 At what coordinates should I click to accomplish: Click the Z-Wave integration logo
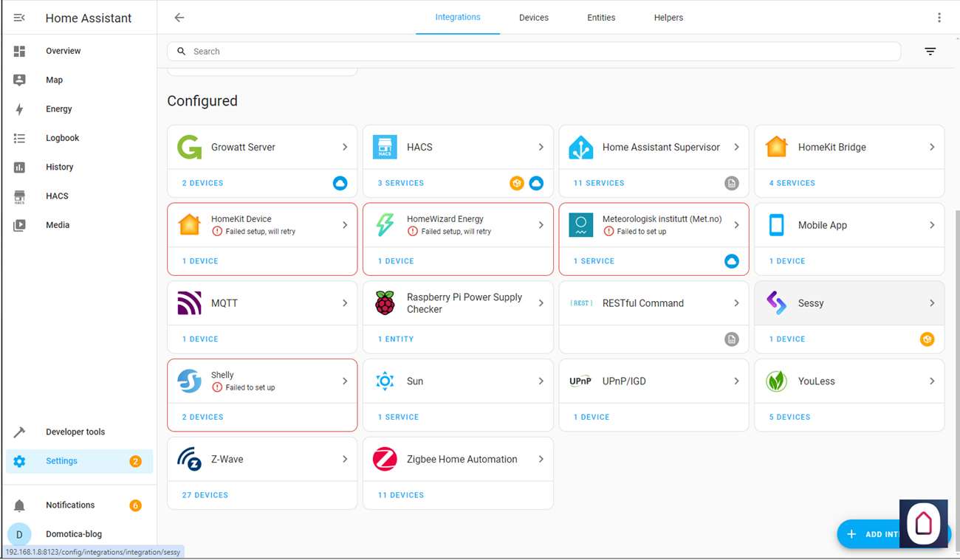pyautogui.click(x=189, y=459)
